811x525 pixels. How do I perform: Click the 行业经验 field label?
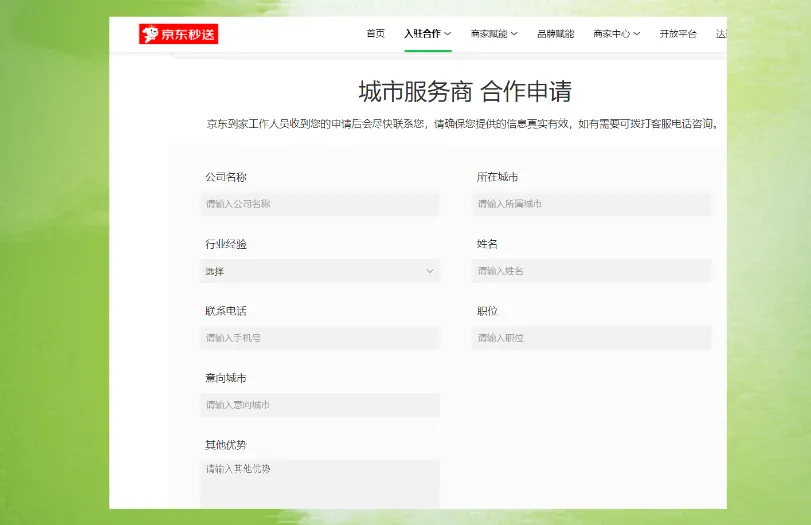pyautogui.click(x=226, y=244)
